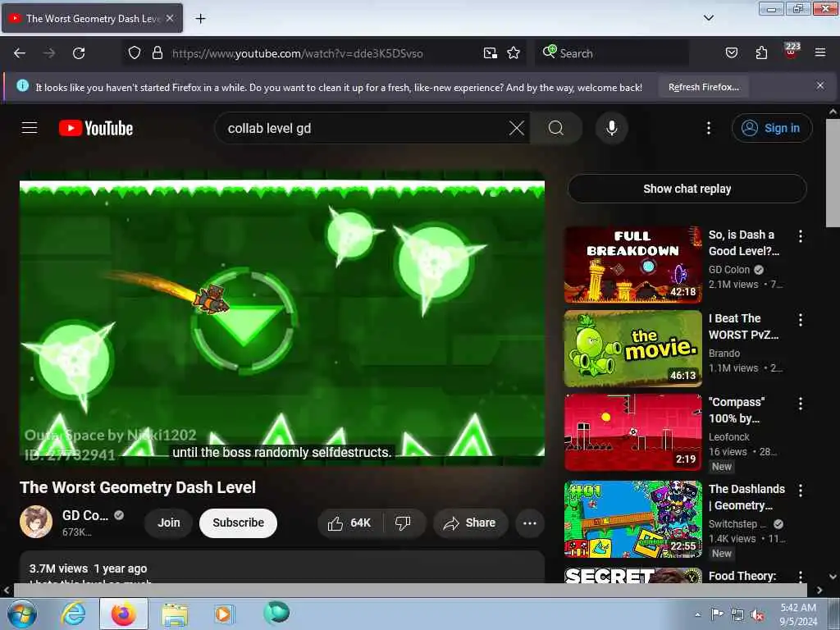
Task: Close the Worst Geometry Dash Level tab
Action: [170, 18]
